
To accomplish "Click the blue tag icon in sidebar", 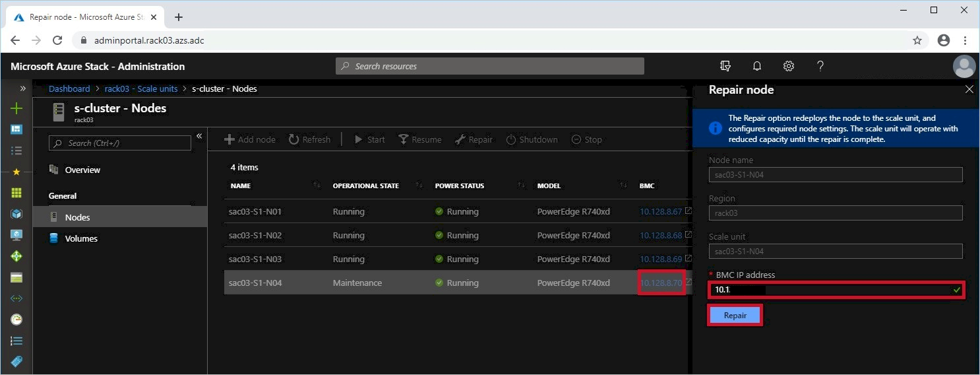I will pyautogui.click(x=16, y=362).
